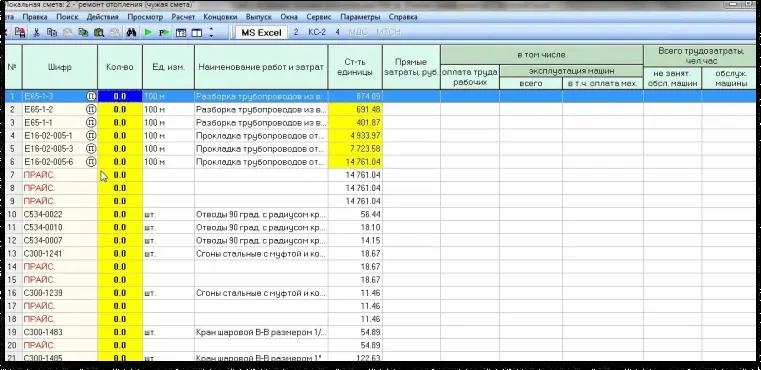Open the Сервис menu
The height and width of the screenshot is (370, 761).
[x=319, y=17]
